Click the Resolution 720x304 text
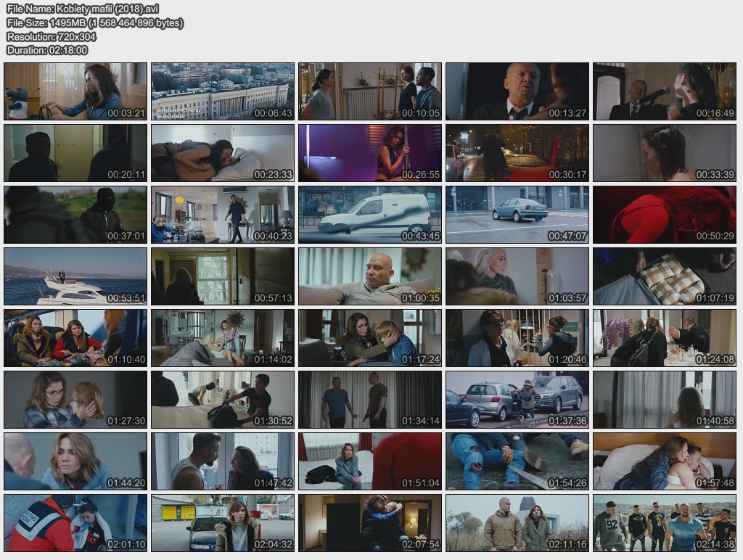Screen dimensions: 743x560 (x=52, y=36)
